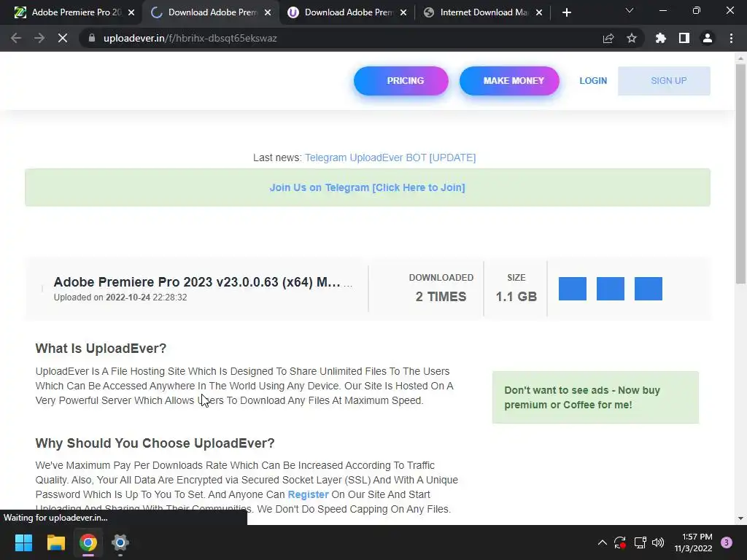Toggle the browser side panel
This screenshot has height=560, width=747.
684,38
